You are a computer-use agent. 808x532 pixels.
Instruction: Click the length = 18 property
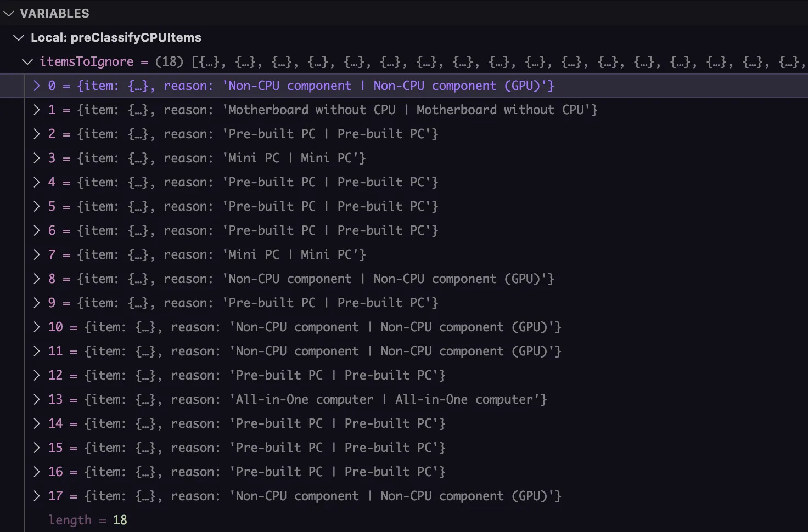(88, 520)
